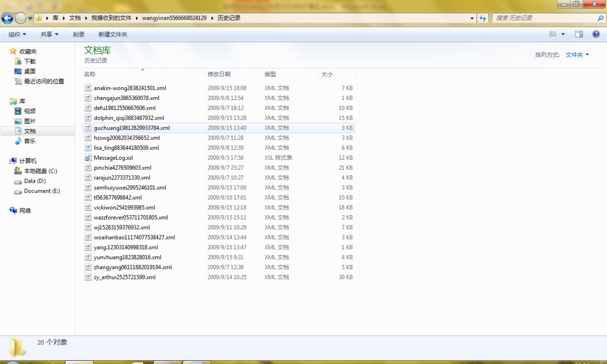Click the 刻录 toolbar button
The height and width of the screenshot is (364, 607).
pos(78,34)
